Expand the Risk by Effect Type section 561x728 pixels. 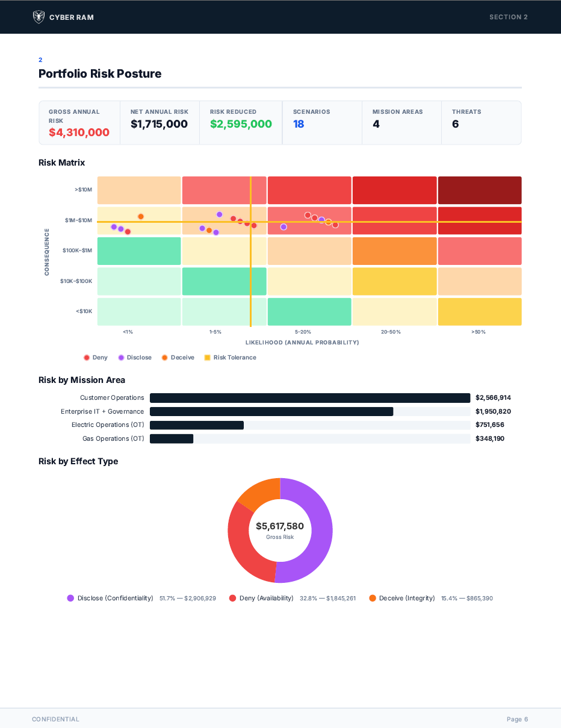click(x=78, y=461)
